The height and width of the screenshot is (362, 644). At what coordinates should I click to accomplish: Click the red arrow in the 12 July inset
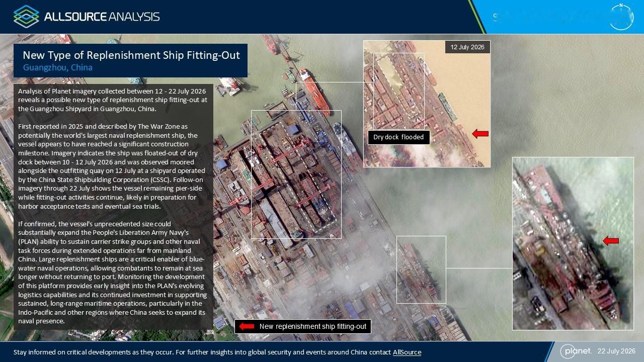(480, 133)
